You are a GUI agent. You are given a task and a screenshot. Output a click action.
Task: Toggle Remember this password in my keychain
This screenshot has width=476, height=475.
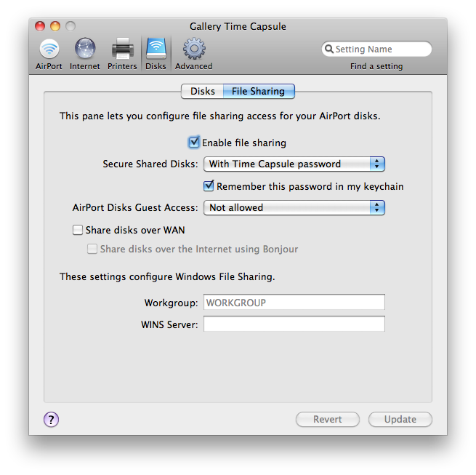pos(209,186)
